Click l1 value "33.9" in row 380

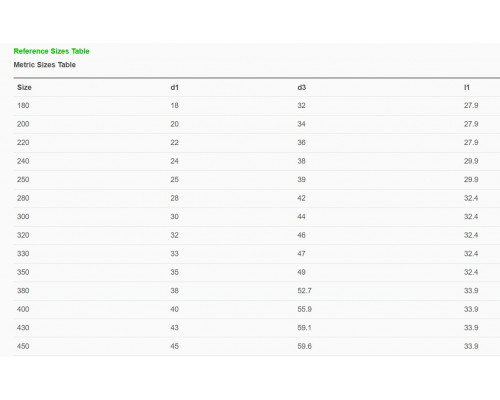[x=471, y=290]
